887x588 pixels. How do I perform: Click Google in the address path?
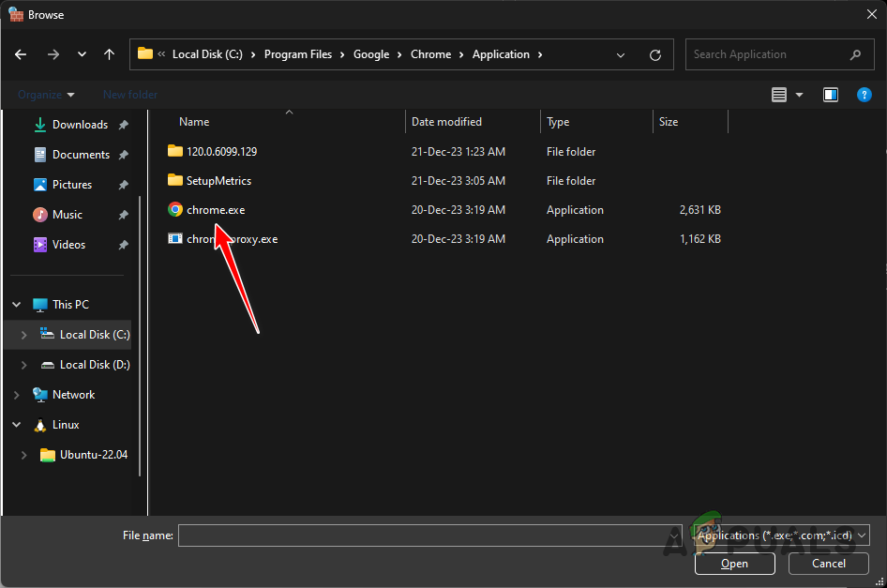(x=372, y=54)
